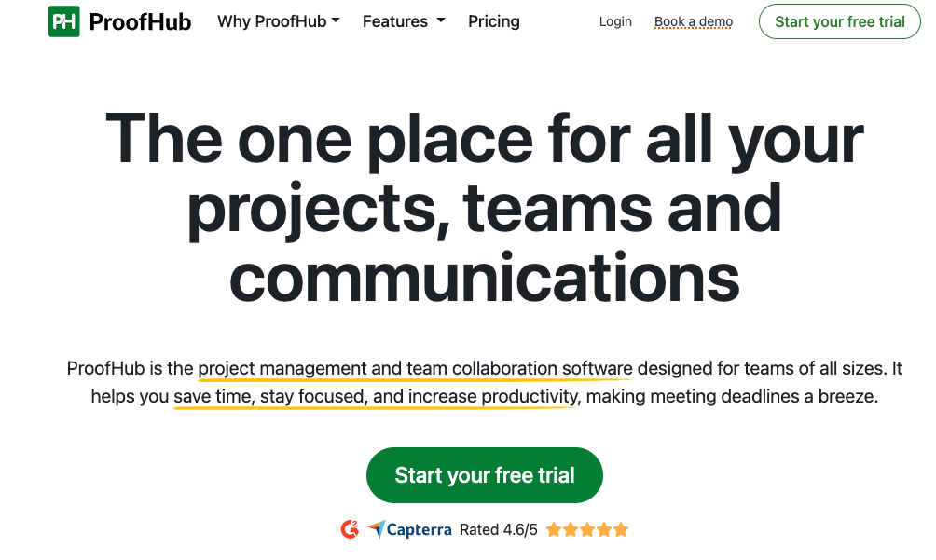Click the green PH square in the header
The width and height of the screenshot is (936, 560).
[63, 20]
